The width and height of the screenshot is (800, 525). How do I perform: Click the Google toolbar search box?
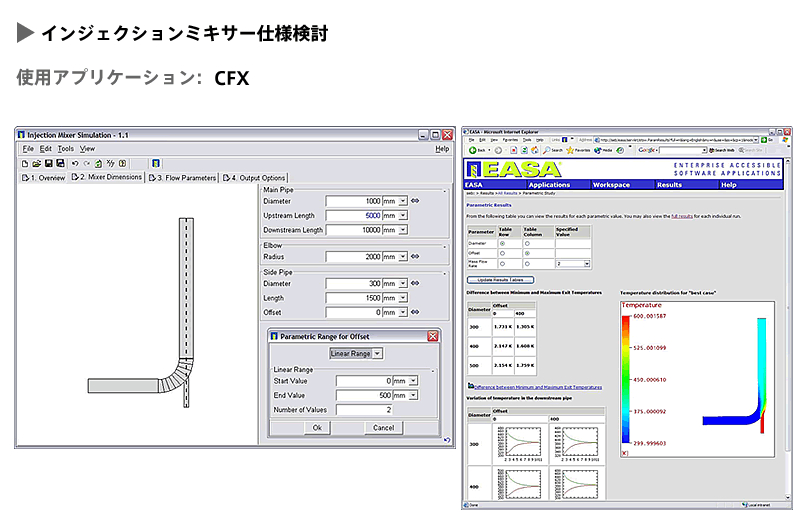tap(683, 150)
